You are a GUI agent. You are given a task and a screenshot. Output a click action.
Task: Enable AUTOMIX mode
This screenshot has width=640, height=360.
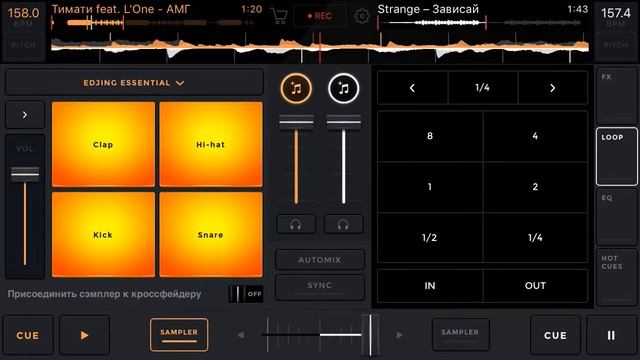point(320,260)
